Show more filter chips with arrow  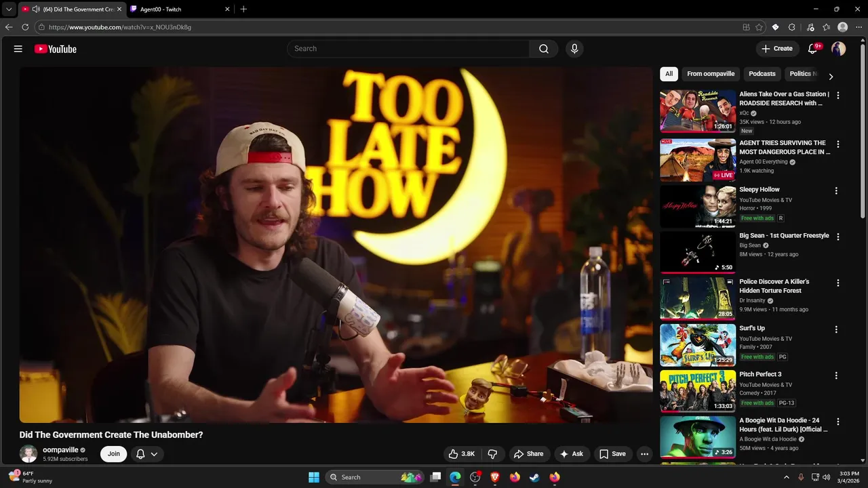pyautogui.click(x=831, y=77)
